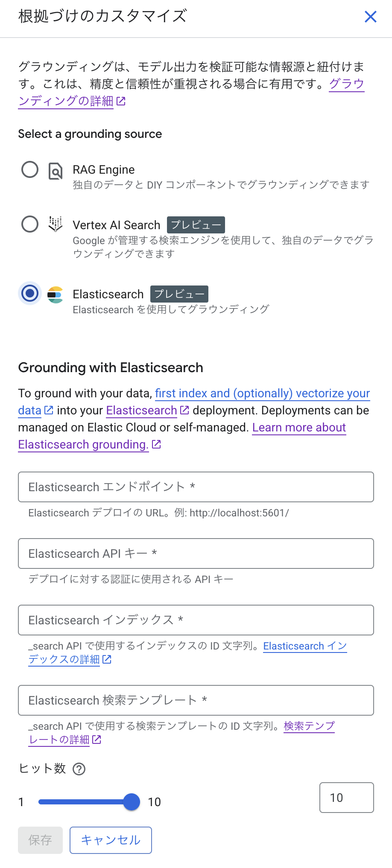Close the grounding customization panel
Screen dimensions: 392x868
point(370,17)
